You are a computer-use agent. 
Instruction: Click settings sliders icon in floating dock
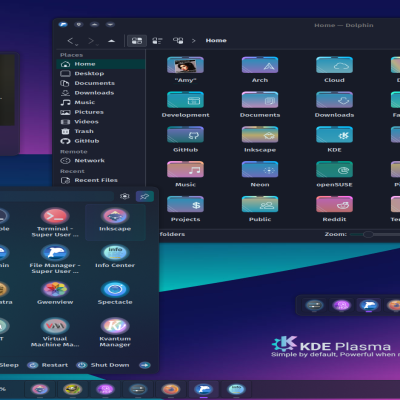coord(314,305)
